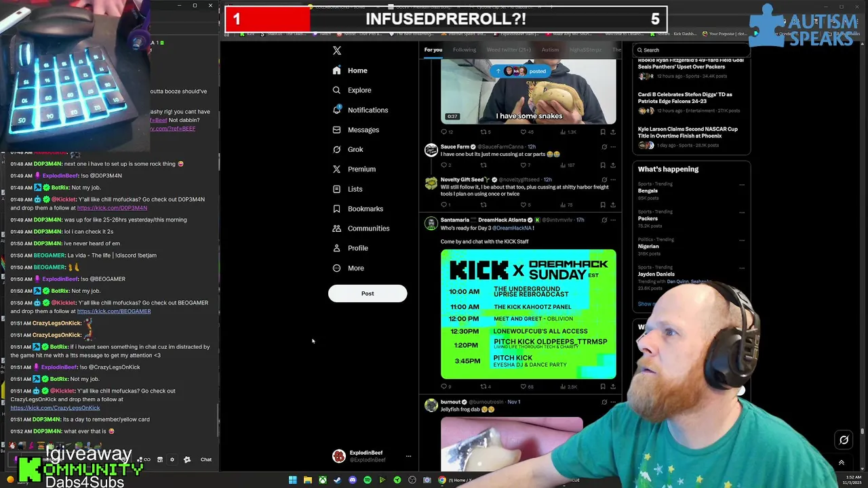
Task: Open Discord from the taskbar
Action: (353, 480)
